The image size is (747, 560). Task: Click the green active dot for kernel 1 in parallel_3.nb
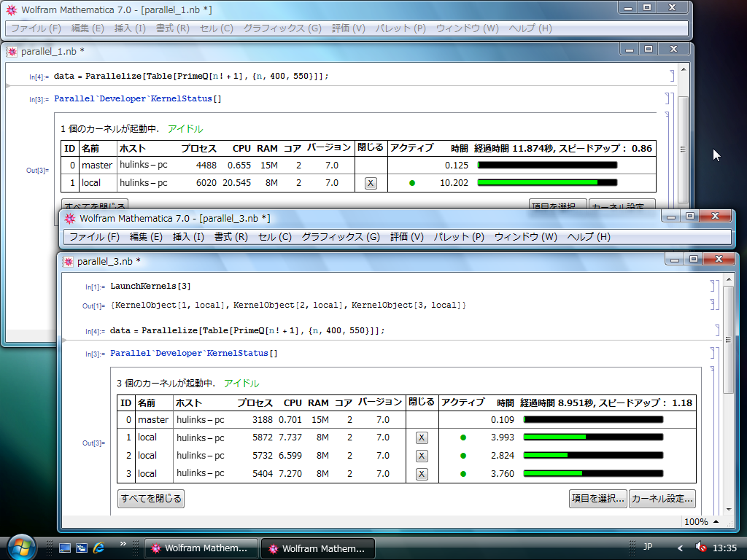click(x=463, y=437)
